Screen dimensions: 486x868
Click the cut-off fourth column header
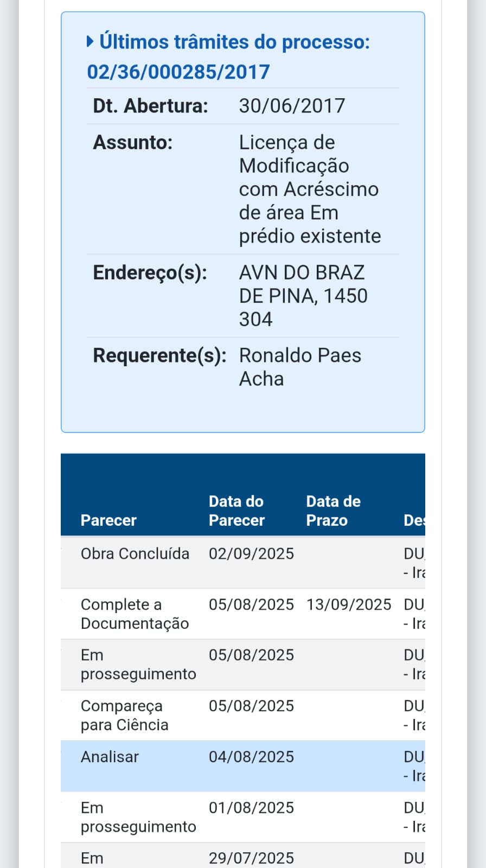[414, 520]
